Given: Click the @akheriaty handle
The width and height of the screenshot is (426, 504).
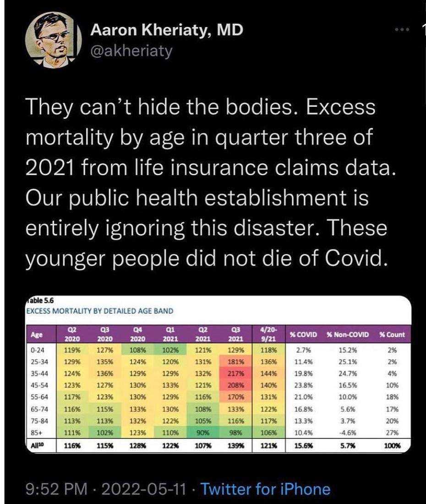Looking at the screenshot, I should coord(132,50).
